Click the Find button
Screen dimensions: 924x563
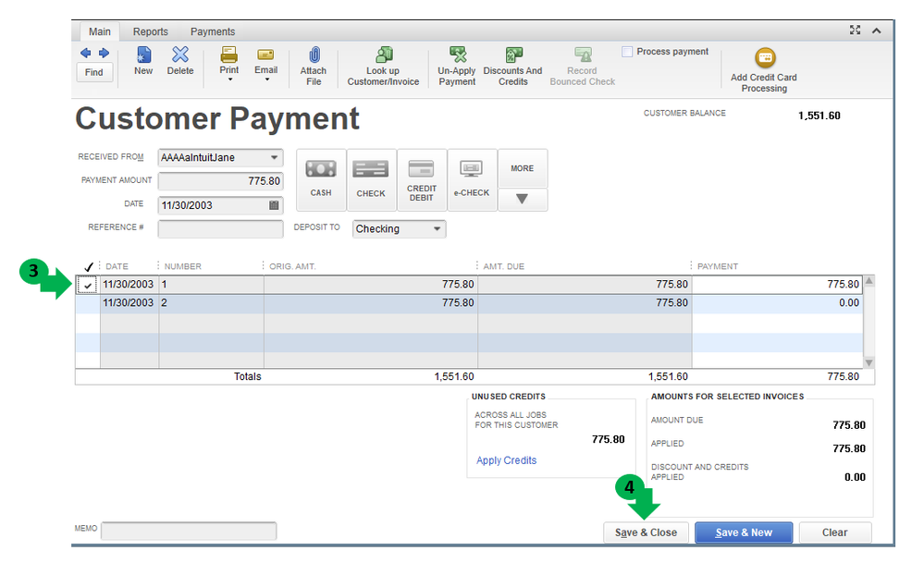(x=94, y=72)
